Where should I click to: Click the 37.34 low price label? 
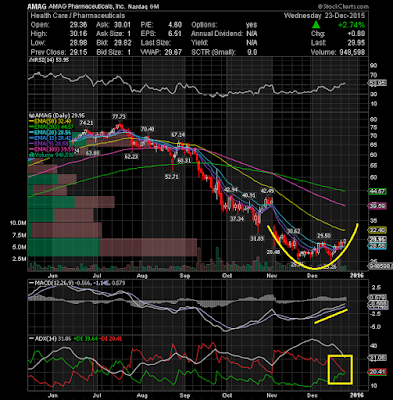pos(237,219)
